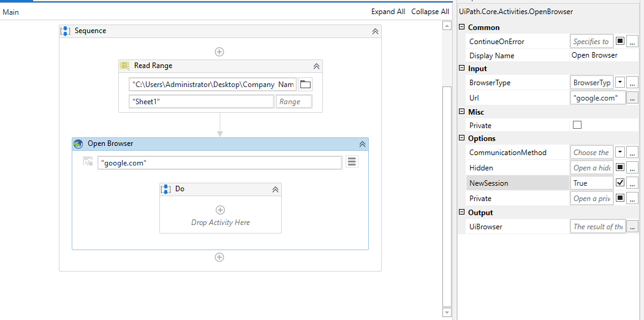The height and width of the screenshot is (320, 644).
Task: Collapse the Input properties section
Action: [x=462, y=68]
